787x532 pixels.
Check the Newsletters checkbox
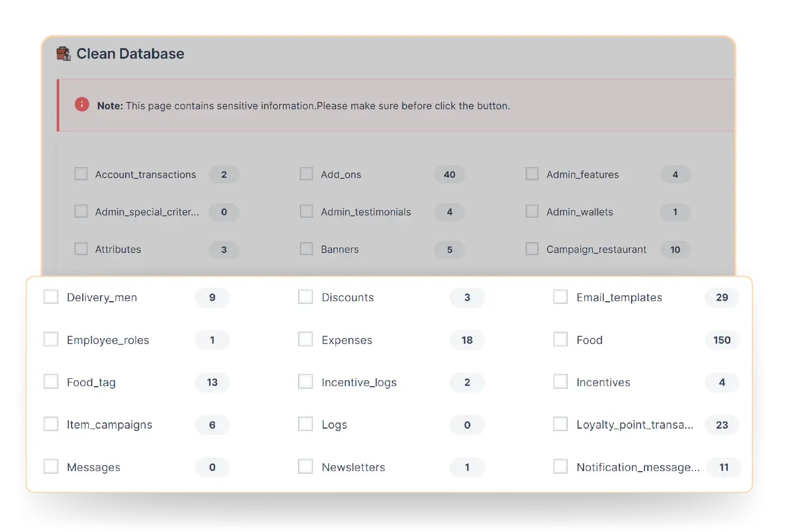306,467
